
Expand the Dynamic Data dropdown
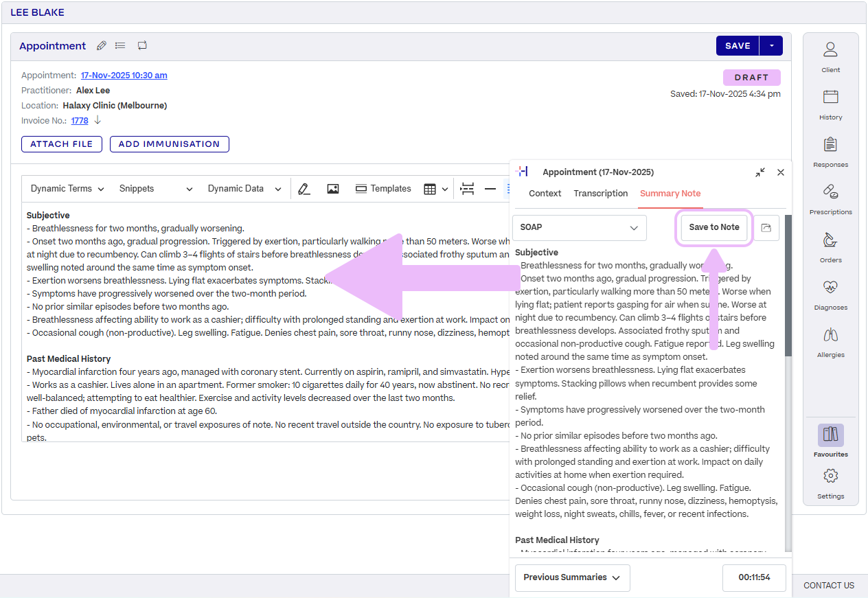coord(244,189)
